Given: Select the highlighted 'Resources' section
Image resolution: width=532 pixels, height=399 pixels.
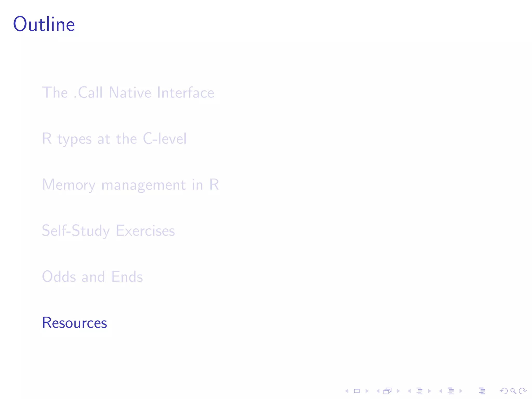Looking at the screenshot, I should coord(75,323).
